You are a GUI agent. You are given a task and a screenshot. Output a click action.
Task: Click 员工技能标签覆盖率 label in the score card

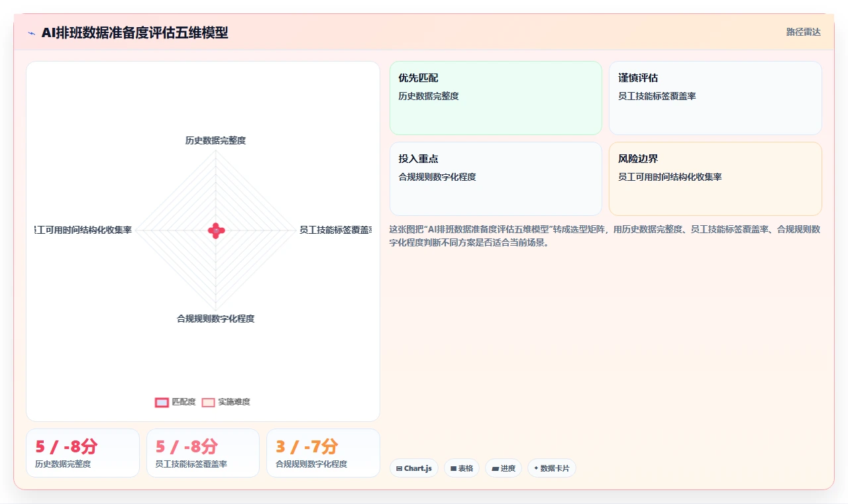(x=191, y=464)
